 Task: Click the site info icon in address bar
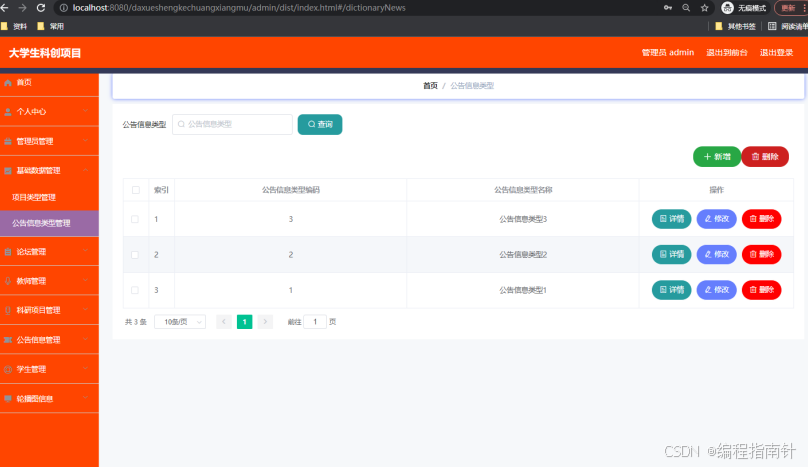pyautogui.click(x=63, y=8)
